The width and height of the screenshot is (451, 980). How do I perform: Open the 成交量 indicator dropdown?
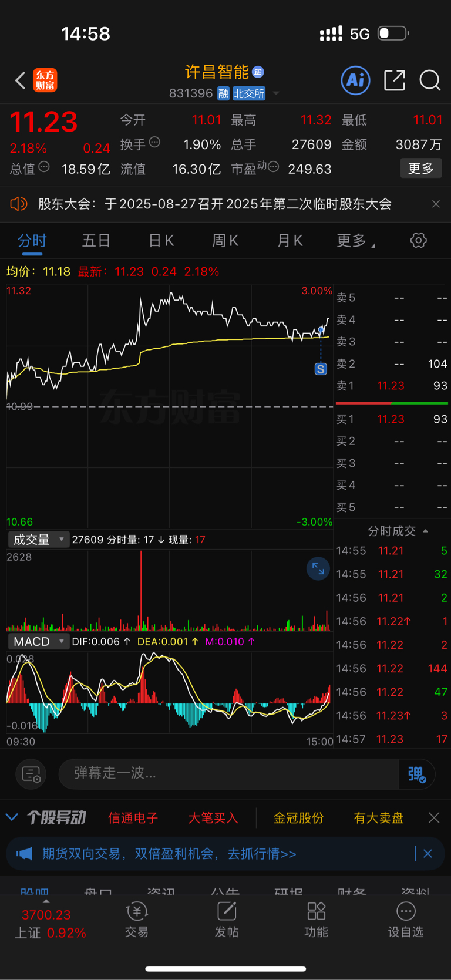[39, 539]
